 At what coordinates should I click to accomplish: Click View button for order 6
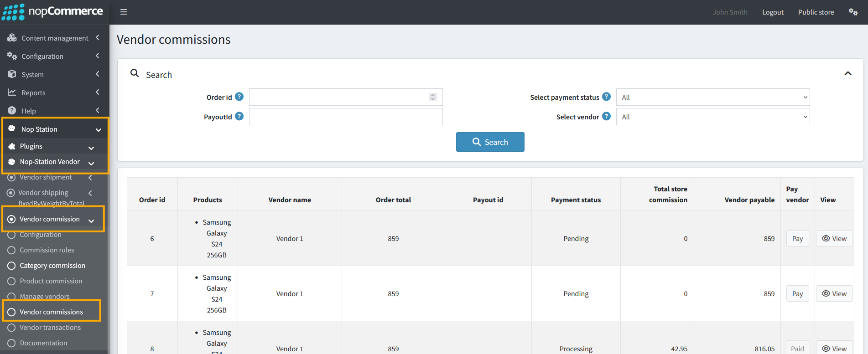tap(834, 238)
